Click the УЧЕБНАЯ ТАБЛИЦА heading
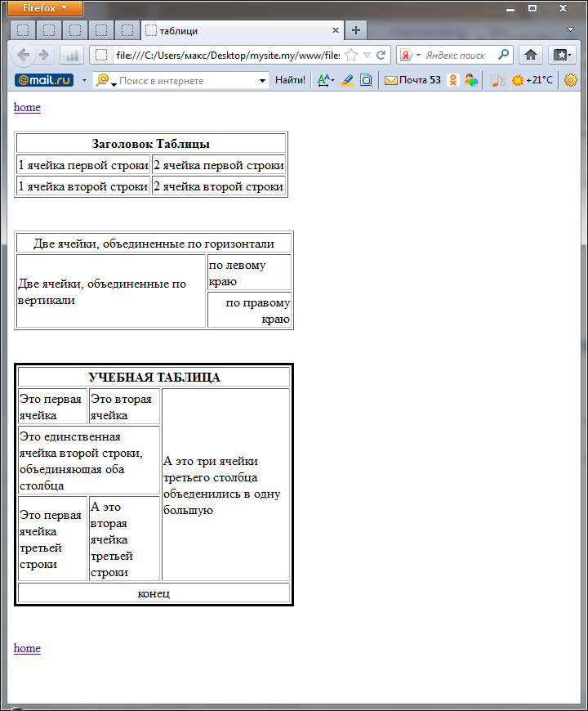The width and height of the screenshot is (588, 711). click(154, 378)
